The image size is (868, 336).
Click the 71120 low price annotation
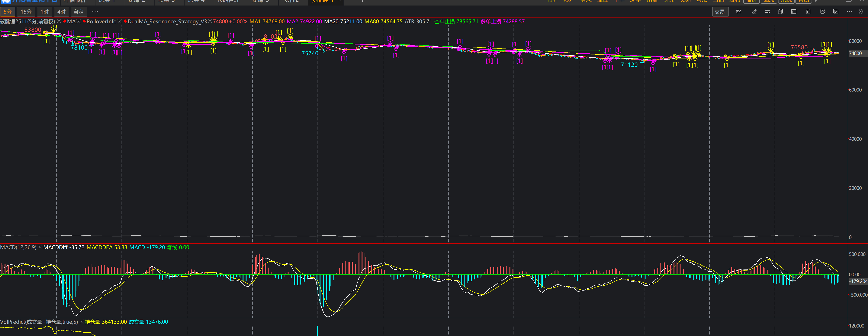629,65
